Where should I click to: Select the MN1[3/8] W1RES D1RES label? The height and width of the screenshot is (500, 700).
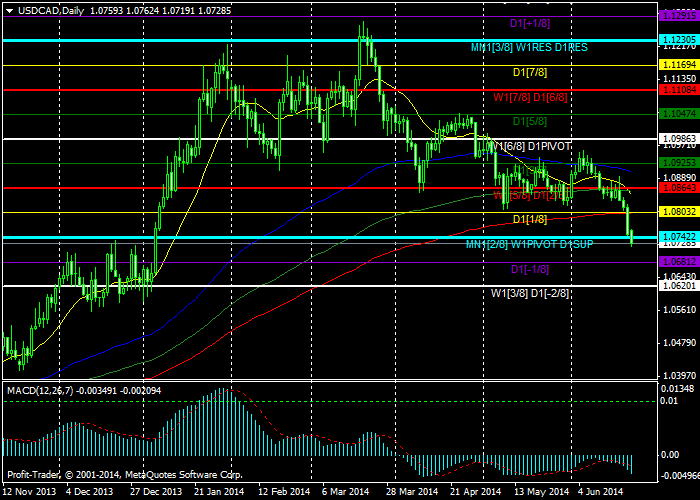click(529, 47)
